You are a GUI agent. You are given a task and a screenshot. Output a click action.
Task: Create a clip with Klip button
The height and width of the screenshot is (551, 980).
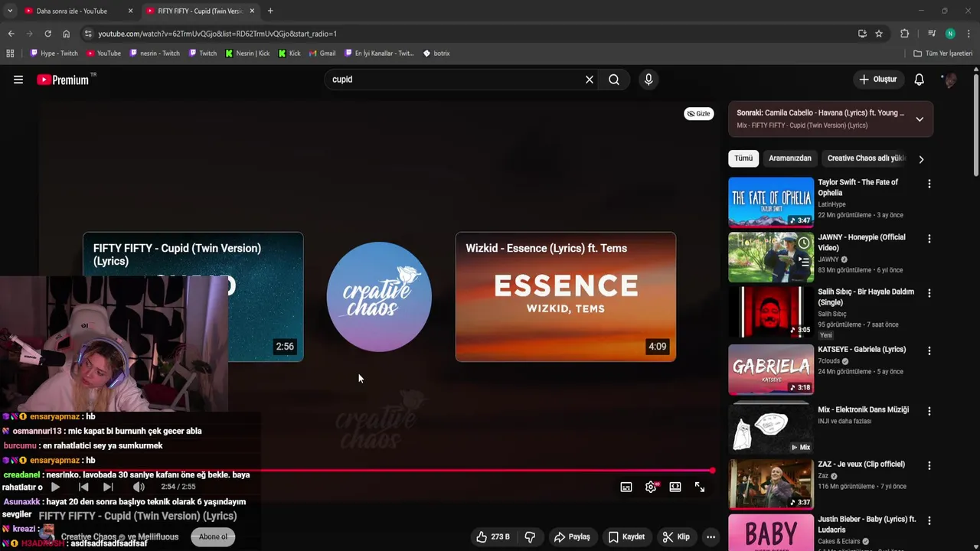click(676, 537)
